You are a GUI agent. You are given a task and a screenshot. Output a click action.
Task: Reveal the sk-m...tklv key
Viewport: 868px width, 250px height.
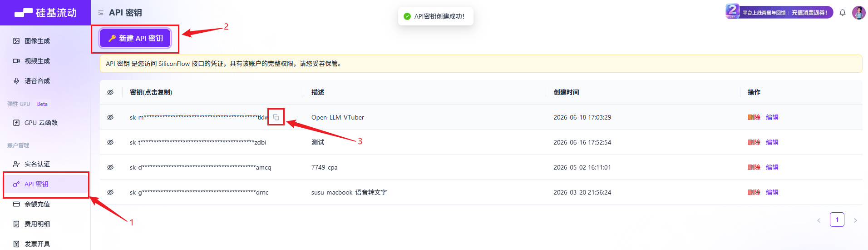[x=110, y=117]
